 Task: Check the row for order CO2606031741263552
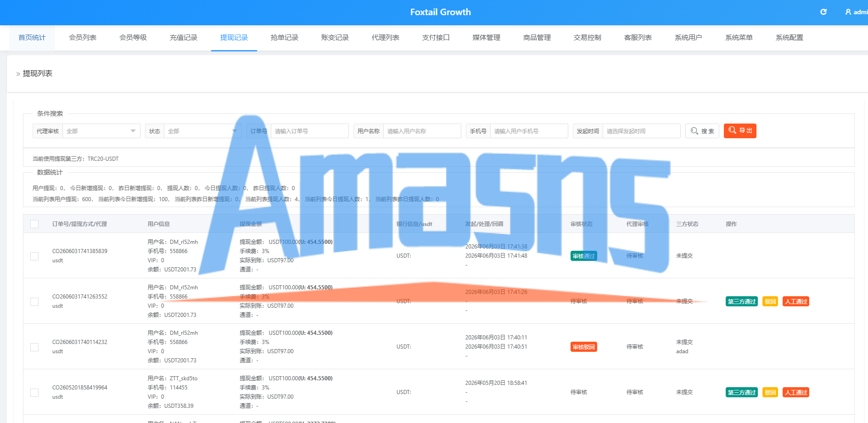[x=34, y=301]
